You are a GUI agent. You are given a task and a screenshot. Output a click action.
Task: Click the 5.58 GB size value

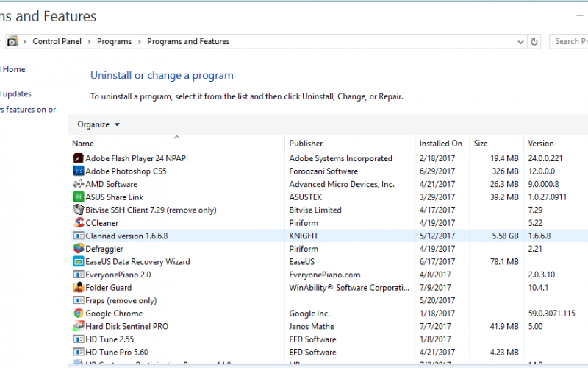click(x=505, y=236)
